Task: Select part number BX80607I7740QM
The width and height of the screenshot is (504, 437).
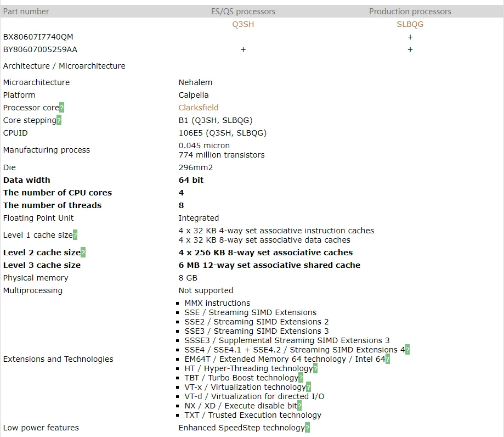Action: pyautogui.click(x=38, y=37)
